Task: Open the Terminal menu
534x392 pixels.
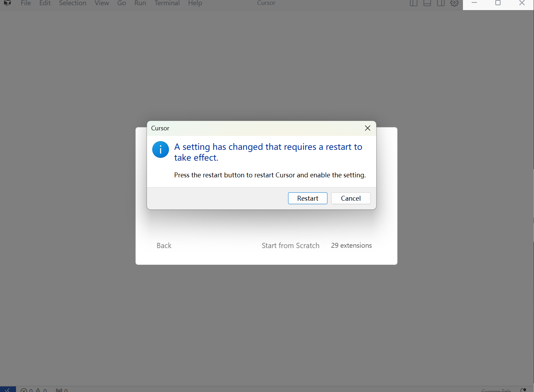Action: pos(167,3)
